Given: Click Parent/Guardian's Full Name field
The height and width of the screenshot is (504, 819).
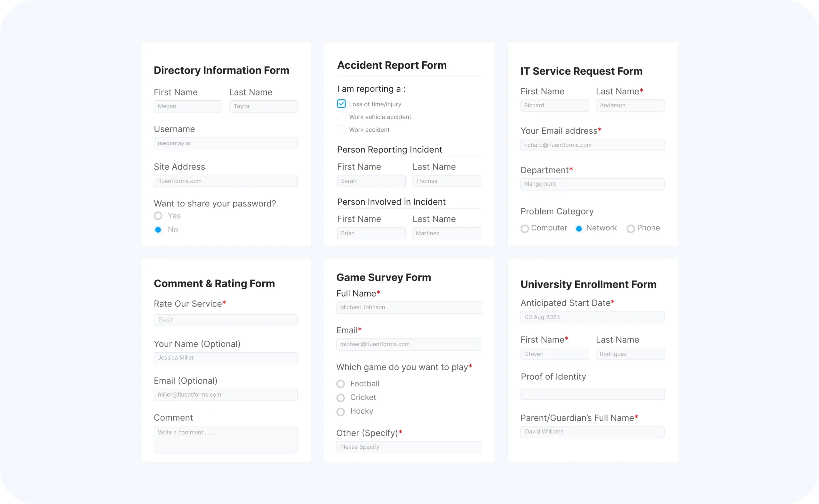Looking at the screenshot, I should point(592,432).
